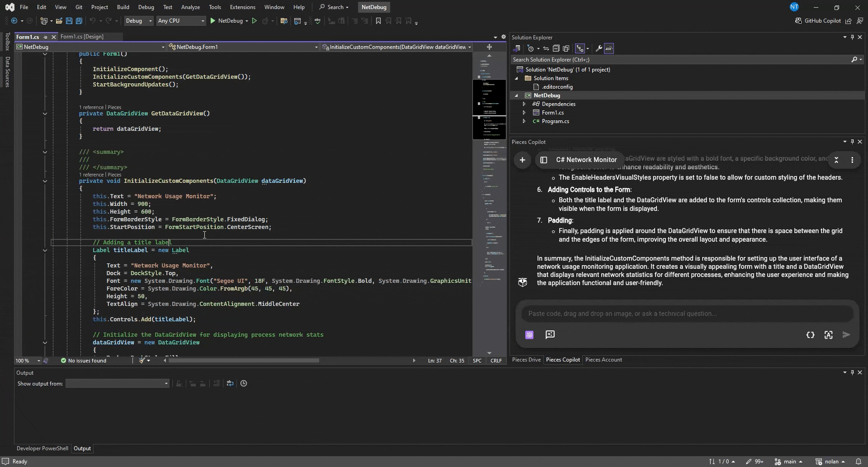This screenshot has width=868, height=467.
Task: Click the 1 reference link above InitializeCustomComponents
Action: (91, 175)
